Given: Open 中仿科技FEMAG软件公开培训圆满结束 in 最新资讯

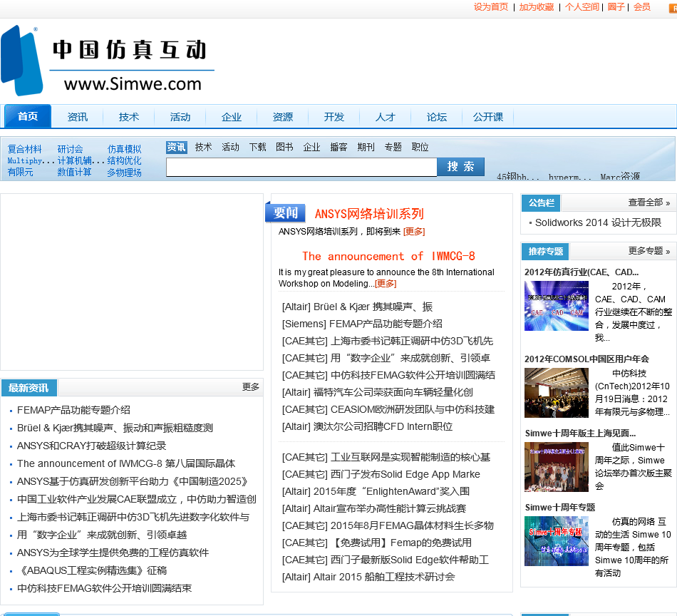Looking at the screenshot, I should (x=104, y=588).
